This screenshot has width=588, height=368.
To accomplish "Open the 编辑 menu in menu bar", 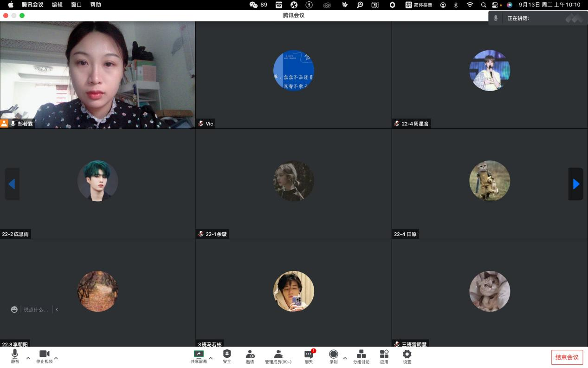I will [x=57, y=5].
